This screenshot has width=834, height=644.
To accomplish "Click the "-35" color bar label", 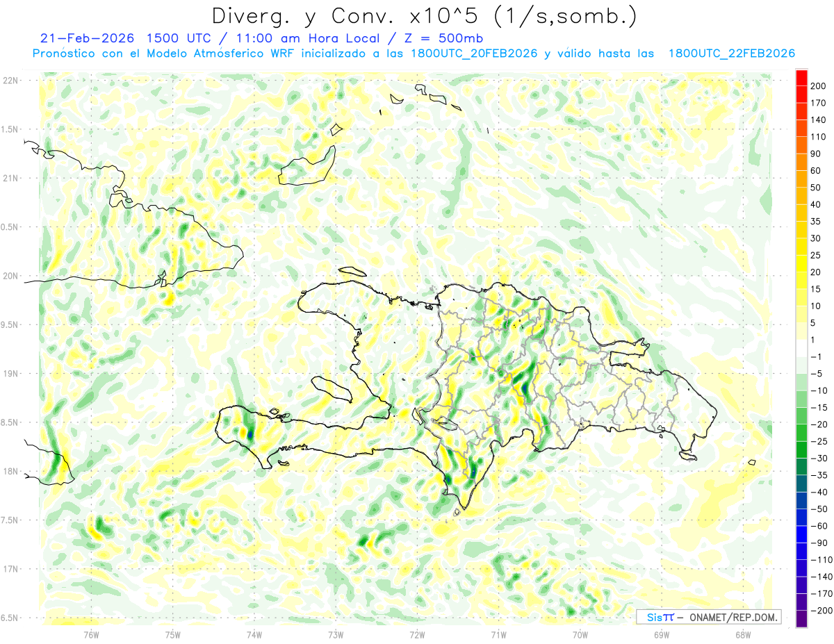I will click(x=819, y=475).
